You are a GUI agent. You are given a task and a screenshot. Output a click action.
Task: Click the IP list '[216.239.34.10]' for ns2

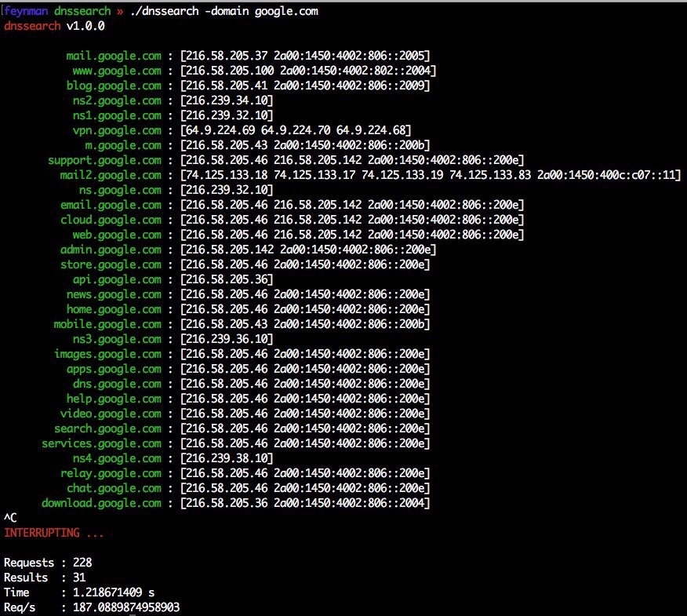[227, 101]
